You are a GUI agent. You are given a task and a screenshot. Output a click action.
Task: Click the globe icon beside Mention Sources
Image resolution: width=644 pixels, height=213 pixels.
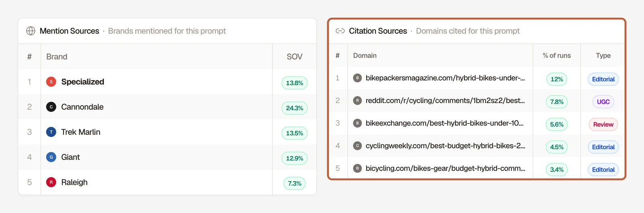[31, 31]
